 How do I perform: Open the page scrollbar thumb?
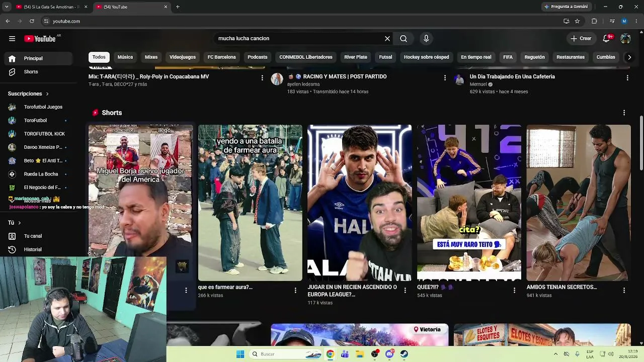[641, 142]
